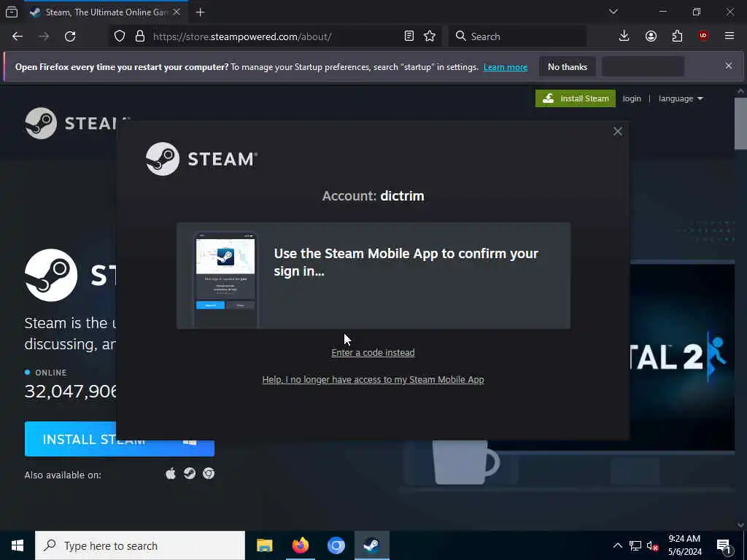Open tracking protection shield icon

(120, 36)
